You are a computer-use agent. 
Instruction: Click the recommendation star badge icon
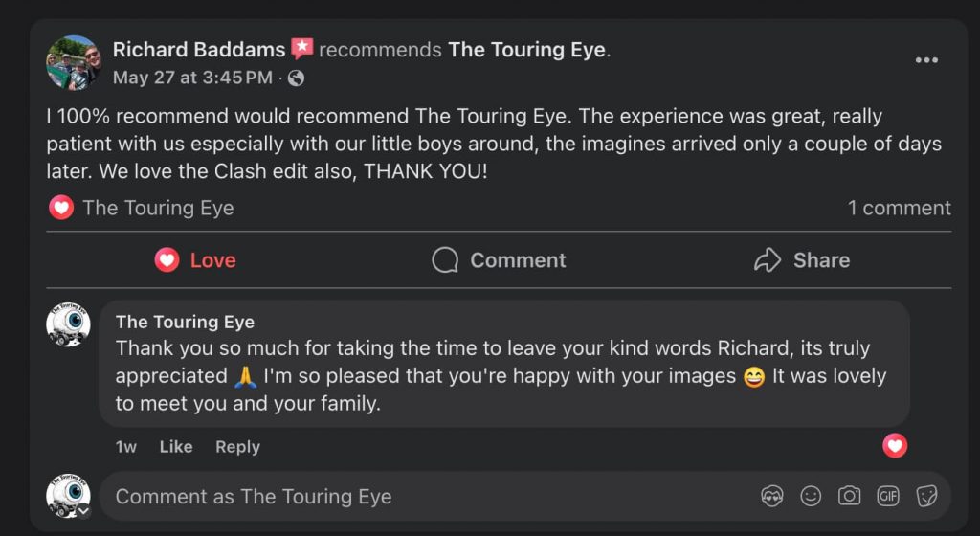pos(302,49)
